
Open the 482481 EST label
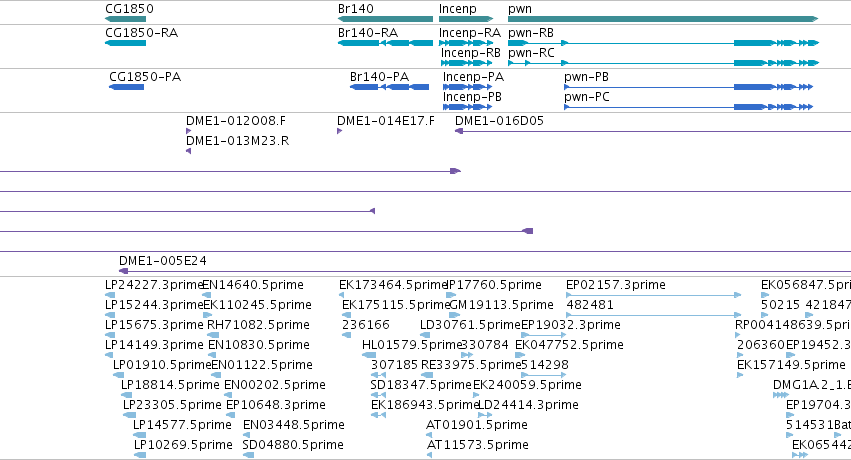590,305
